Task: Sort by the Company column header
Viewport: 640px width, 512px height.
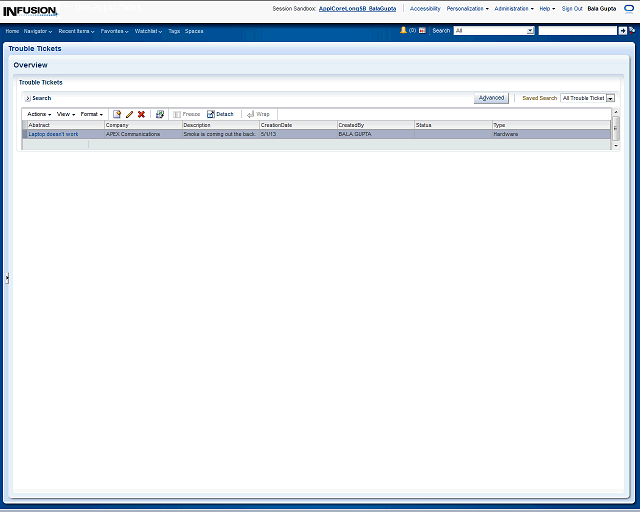Action: 143,125
